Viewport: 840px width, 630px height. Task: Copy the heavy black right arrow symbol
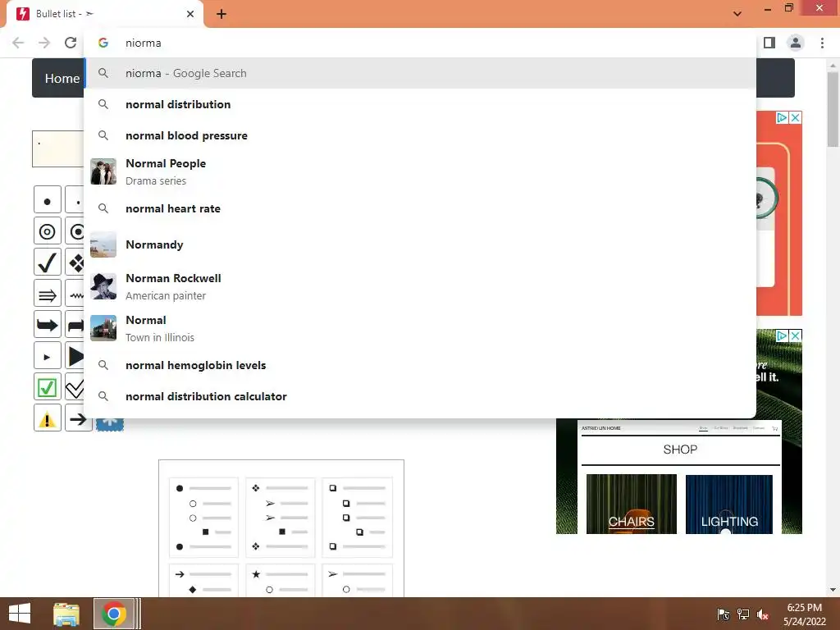47,325
